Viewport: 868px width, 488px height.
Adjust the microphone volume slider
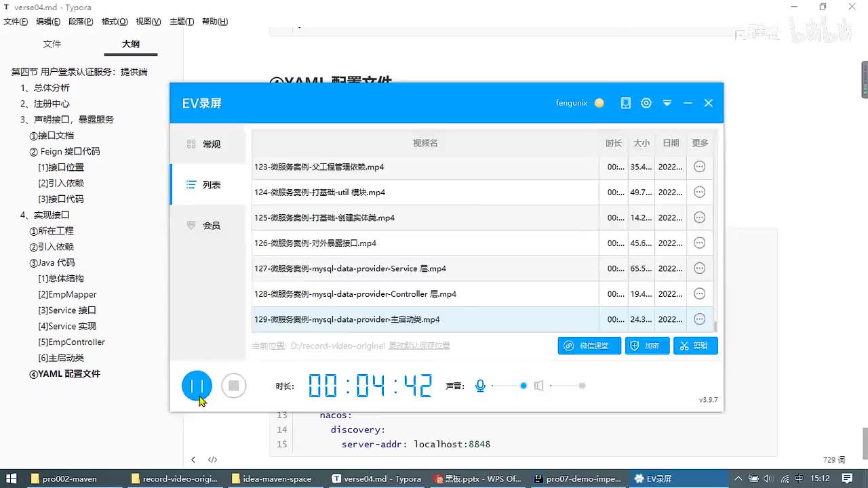(509, 386)
